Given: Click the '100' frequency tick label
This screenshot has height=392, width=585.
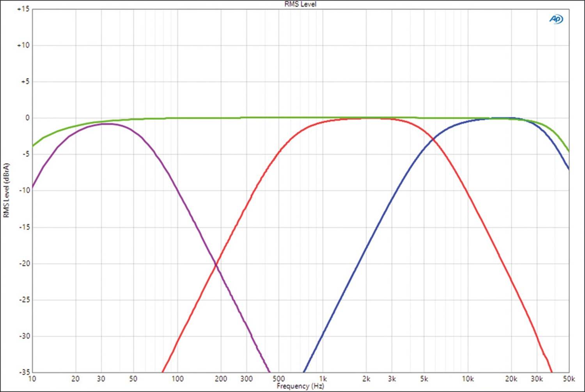Looking at the screenshot, I should click(177, 379).
